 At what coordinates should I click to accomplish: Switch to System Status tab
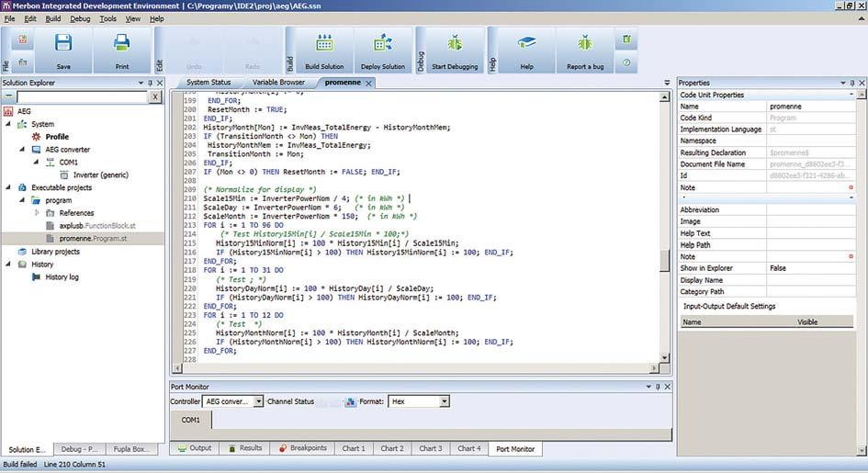[209, 83]
